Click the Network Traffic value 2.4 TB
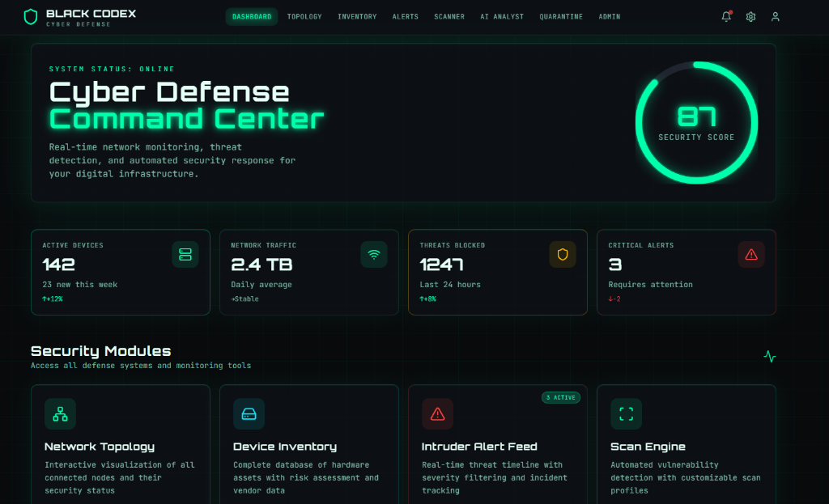The width and height of the screenshot is (829, 504). (261, 265)
